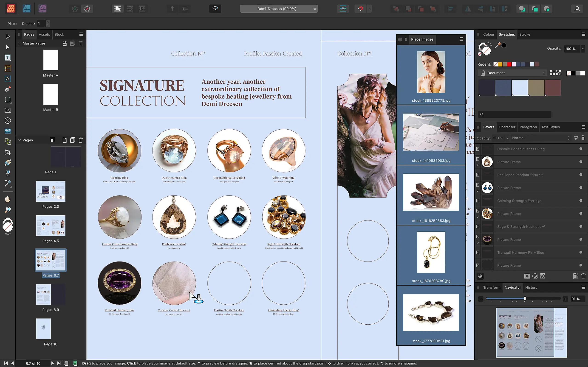The image size is (588, 367).
Task: Click the Collection N° link on page
Action: 188,53
